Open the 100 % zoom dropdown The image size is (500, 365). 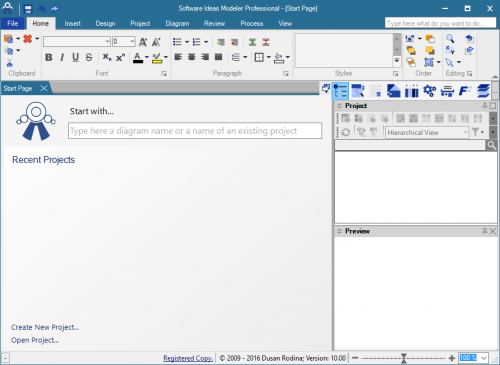click(484, 358)
